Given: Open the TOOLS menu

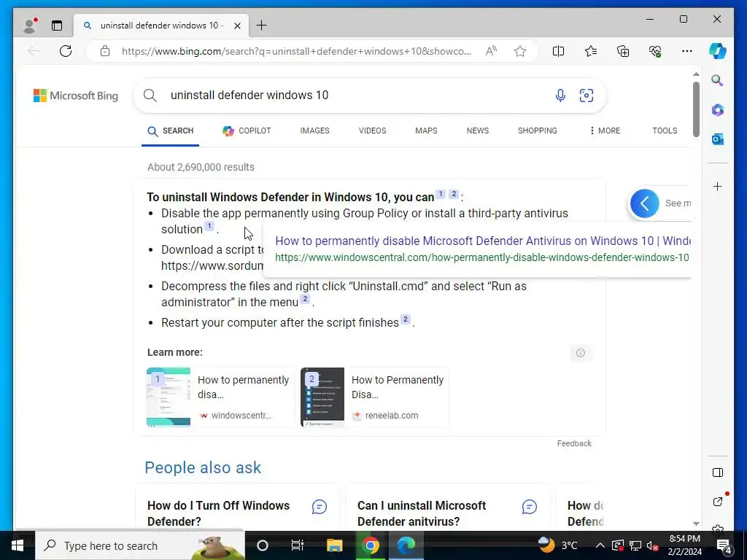Looking at the screenshot, I should click(665, 131).
